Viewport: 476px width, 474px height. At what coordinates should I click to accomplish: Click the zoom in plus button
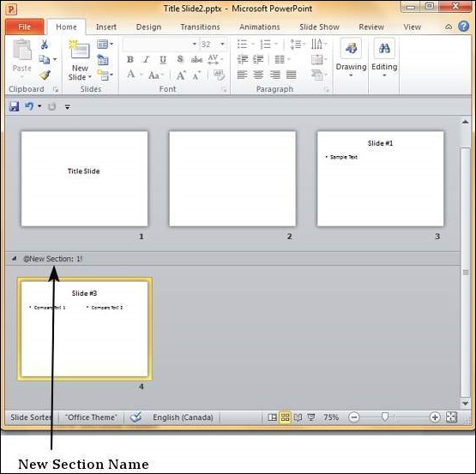435,417
